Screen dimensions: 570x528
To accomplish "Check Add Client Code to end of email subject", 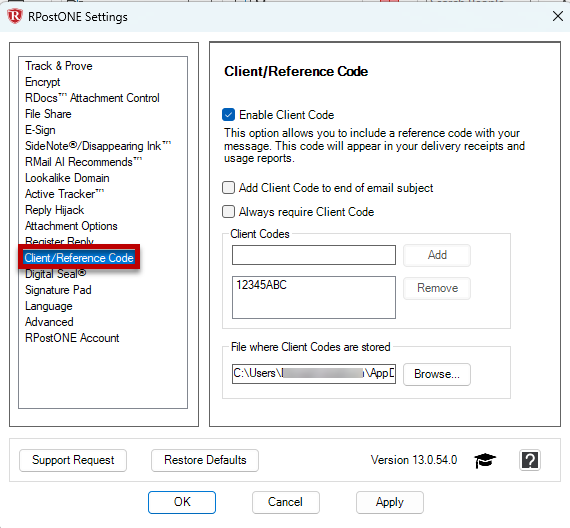I will 228,188.
